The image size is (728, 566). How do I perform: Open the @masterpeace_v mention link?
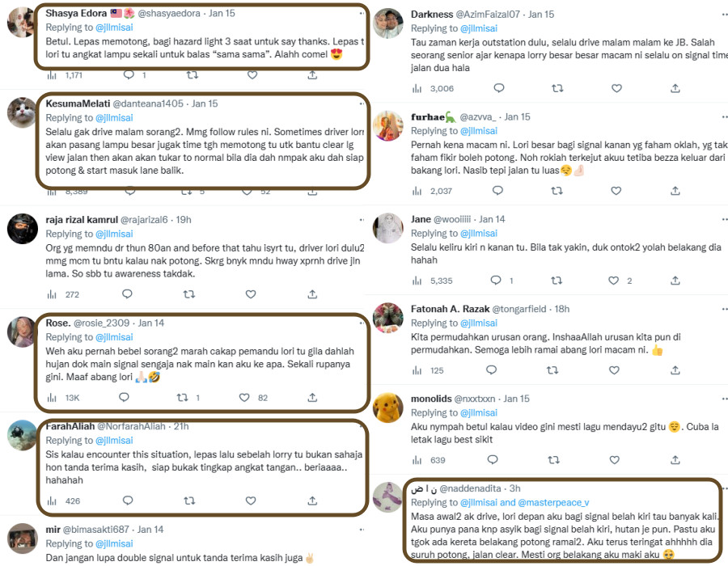[x=553, y=502]
